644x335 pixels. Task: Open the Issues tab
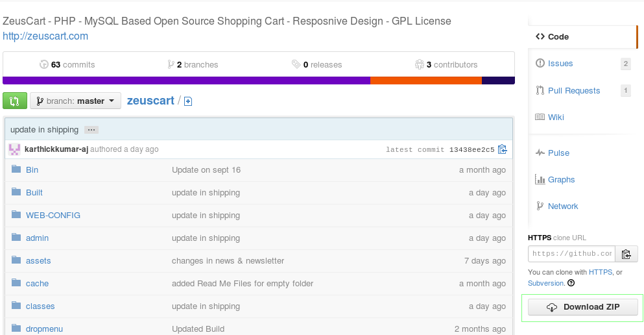[x=560, y=64]
